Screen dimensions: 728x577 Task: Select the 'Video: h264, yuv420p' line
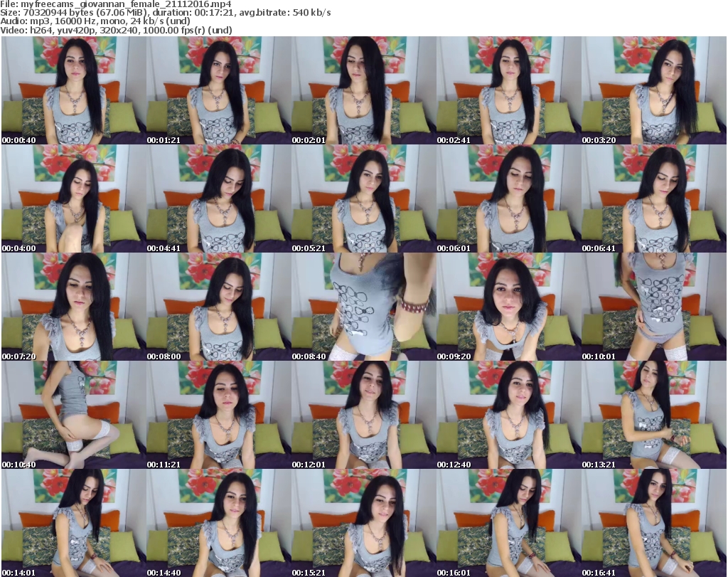tap(116, 30)
